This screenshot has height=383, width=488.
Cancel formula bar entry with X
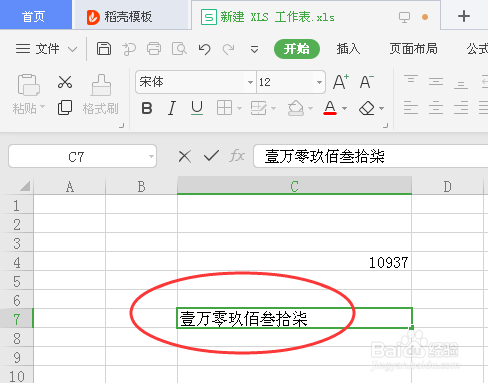tap(185, 156)
